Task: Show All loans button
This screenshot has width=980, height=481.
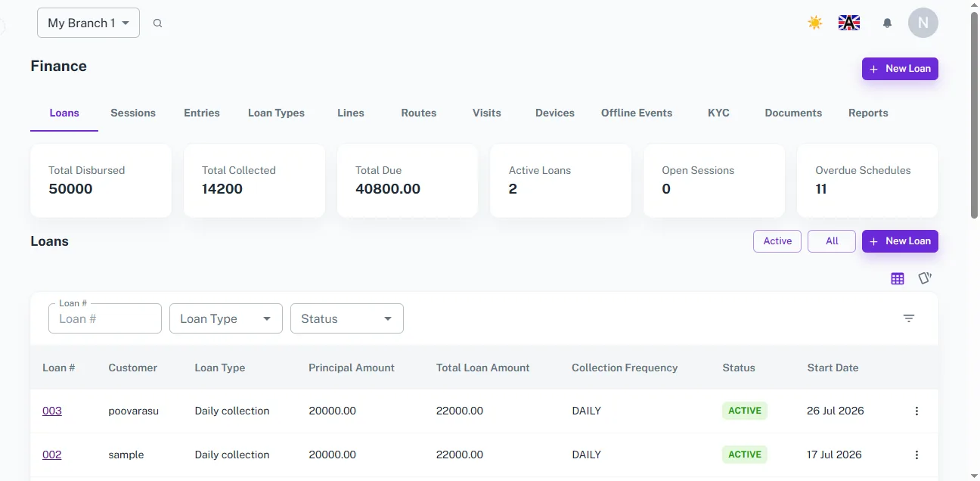Action: pos(832,241)
